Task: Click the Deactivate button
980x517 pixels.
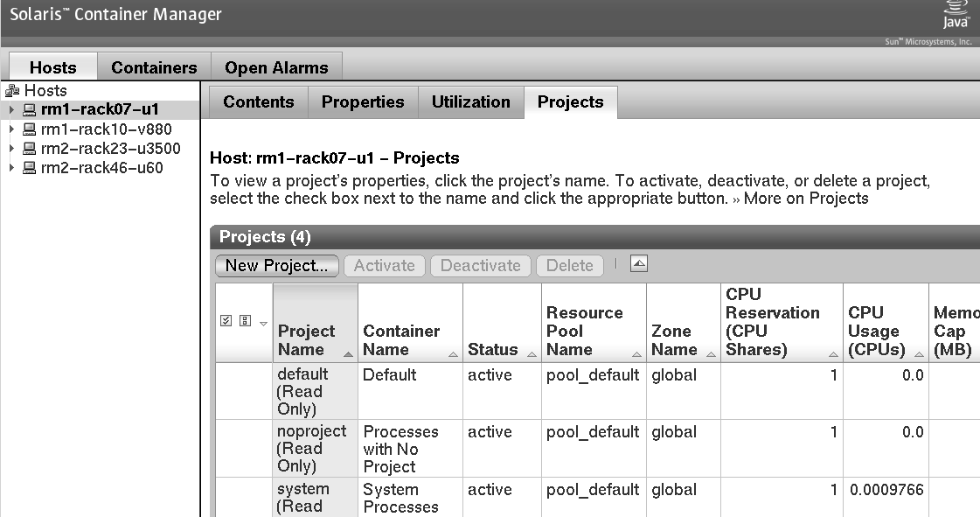Action: (x=481, y=266)
